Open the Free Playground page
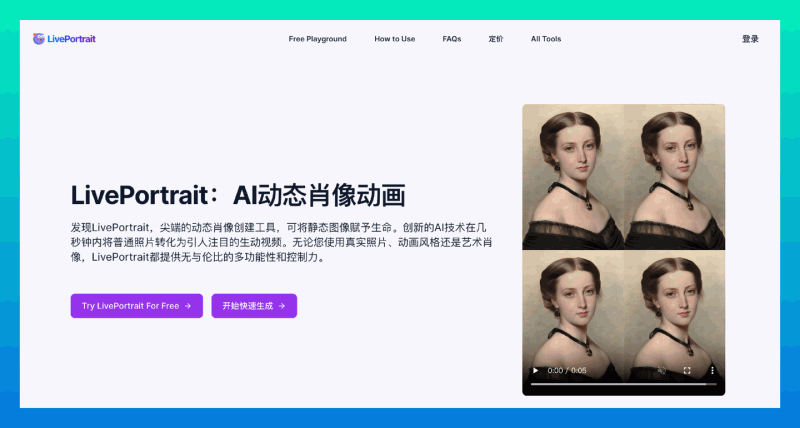Image resolution: width=800 pixels, height=428 pixels. (317, 39)
